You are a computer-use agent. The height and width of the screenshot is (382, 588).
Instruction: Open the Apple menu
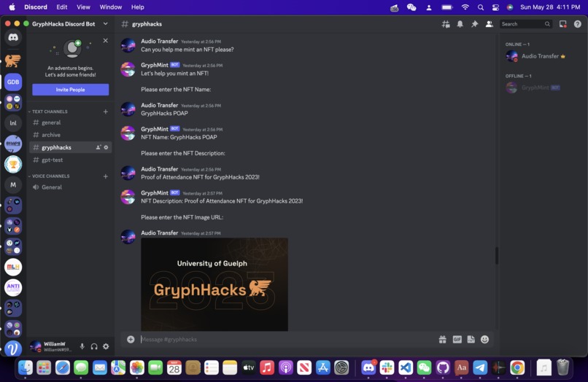click(x=12, y=7)
